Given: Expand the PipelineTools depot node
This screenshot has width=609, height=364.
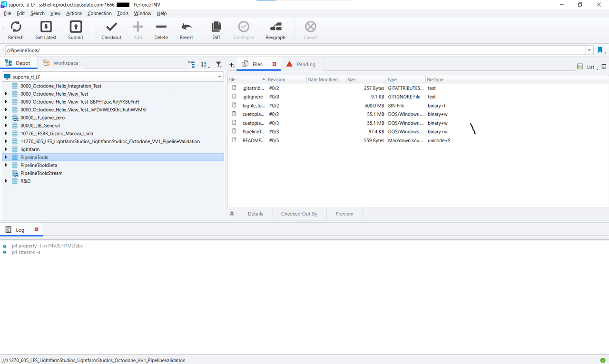Looking at the screenshot, I should 6,157.
